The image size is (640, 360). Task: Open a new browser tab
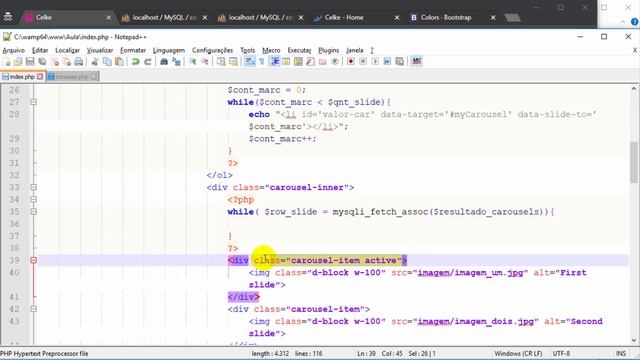point(512,18)
